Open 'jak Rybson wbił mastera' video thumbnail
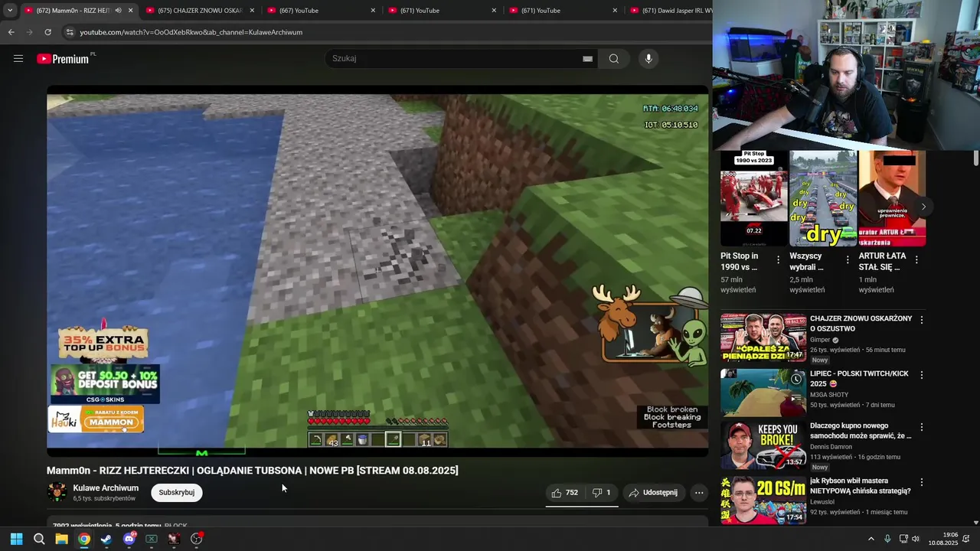The image size is (980, 551). (763, 500)
